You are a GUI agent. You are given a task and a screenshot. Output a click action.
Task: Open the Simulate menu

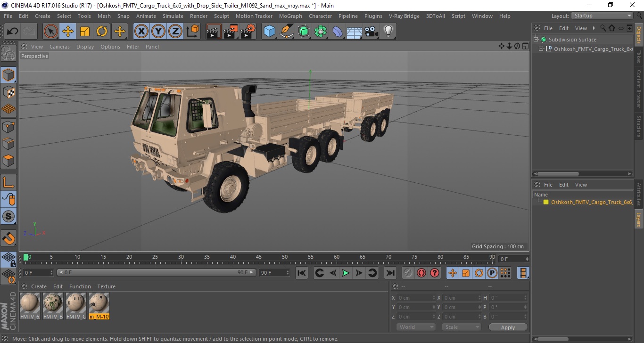coord(173,16)
